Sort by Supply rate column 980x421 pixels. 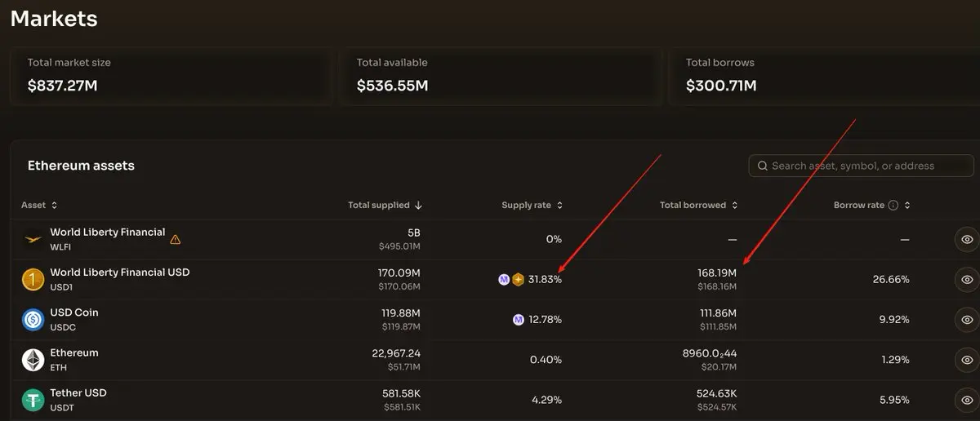click(532, 206)
